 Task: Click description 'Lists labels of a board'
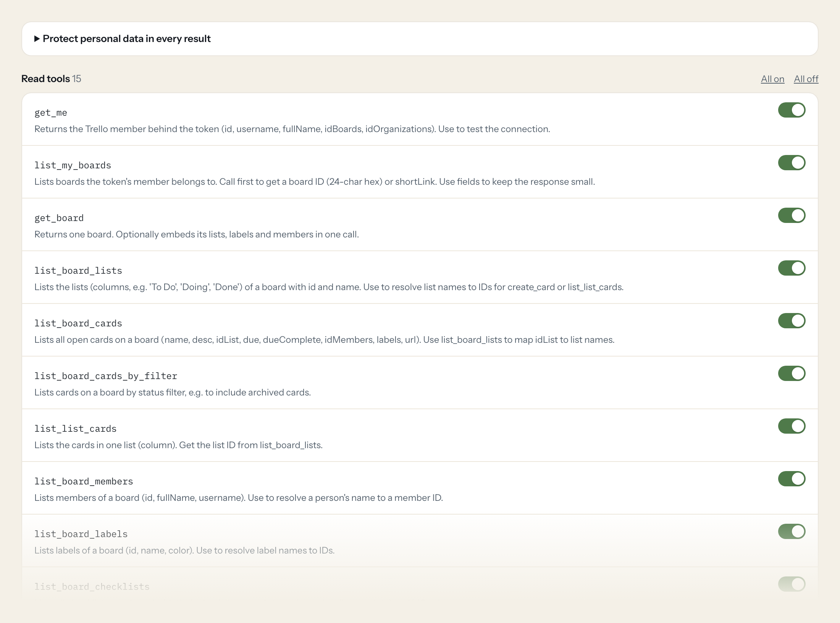[x=184, y=550]
